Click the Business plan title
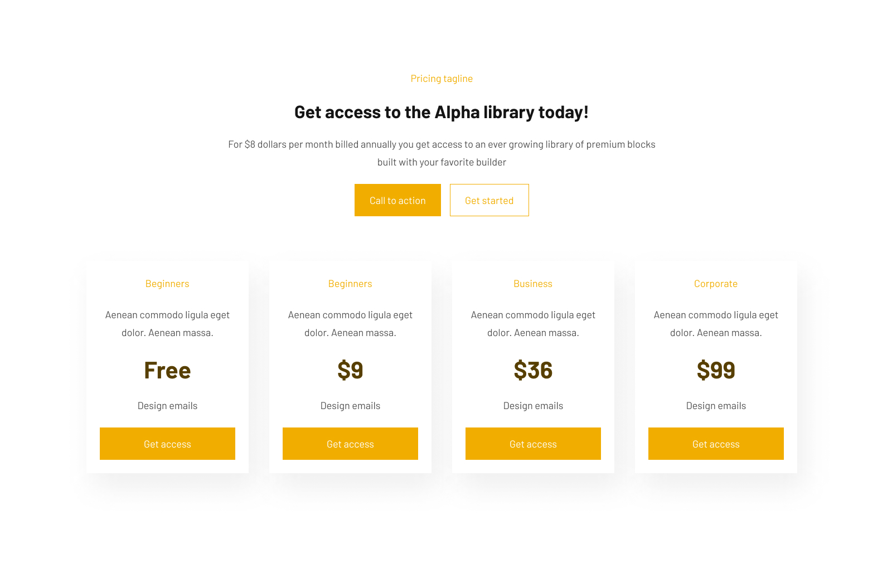 (533, 284)
